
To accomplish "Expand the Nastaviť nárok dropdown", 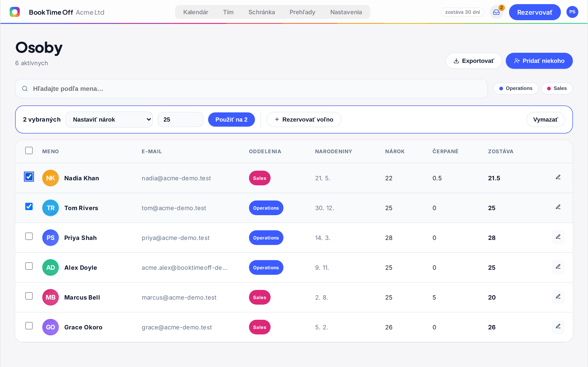I will 109,120.
